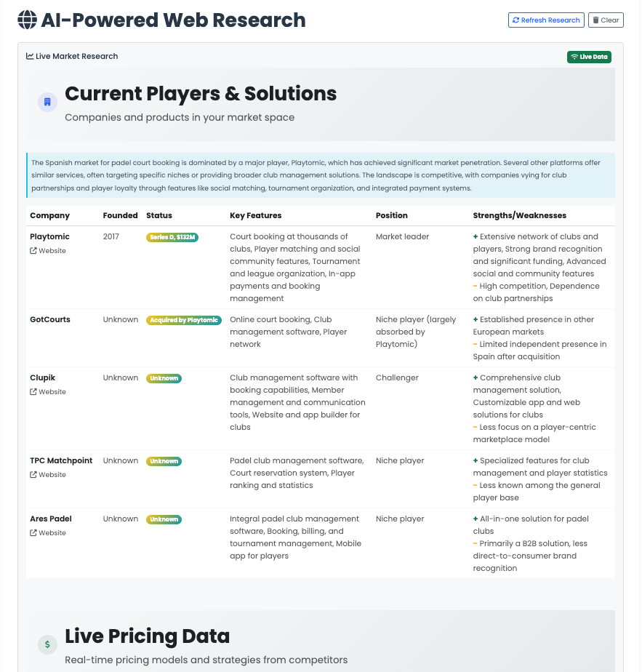642x672 pixels.
Task: Click the dollar icon next to Live Pricing Data
Action: [47, 644]
